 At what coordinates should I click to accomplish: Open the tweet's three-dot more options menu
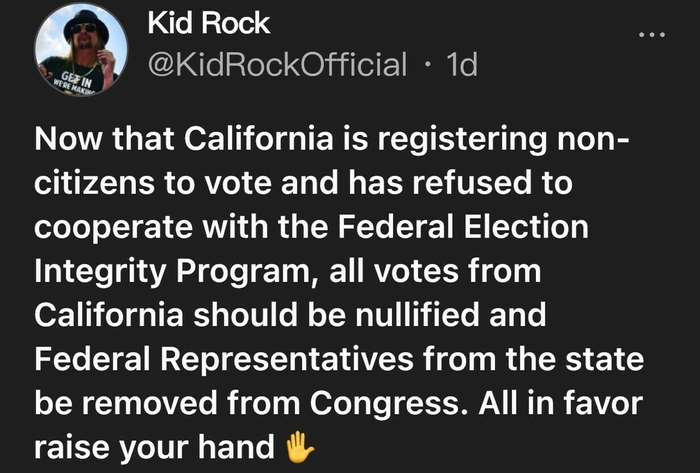pyautogui.click(x=651, y=34)
